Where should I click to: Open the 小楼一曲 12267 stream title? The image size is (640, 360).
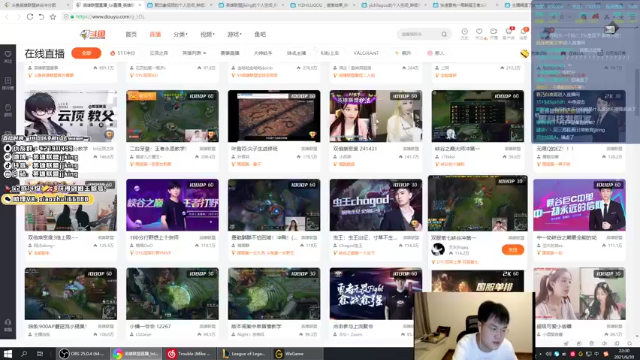(x=150, y=326)
